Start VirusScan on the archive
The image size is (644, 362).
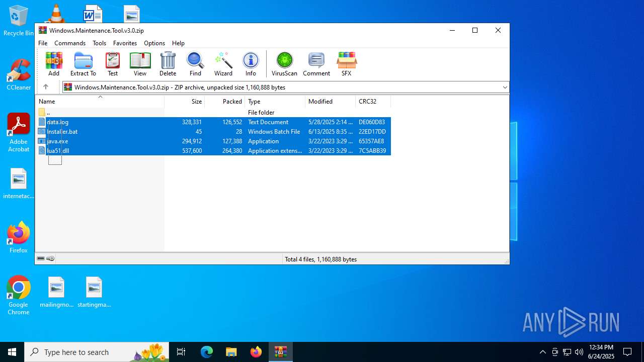coord(284,64)
